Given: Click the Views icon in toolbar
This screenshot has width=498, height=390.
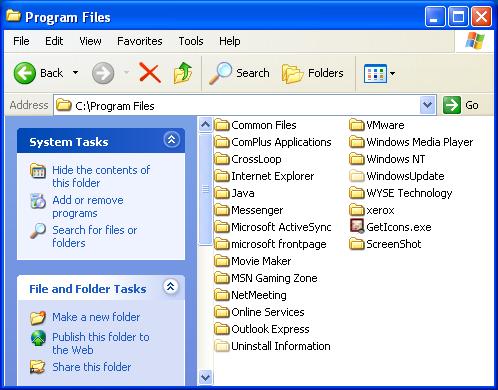Looking at the screenshot, I should [x=375, y=73].
